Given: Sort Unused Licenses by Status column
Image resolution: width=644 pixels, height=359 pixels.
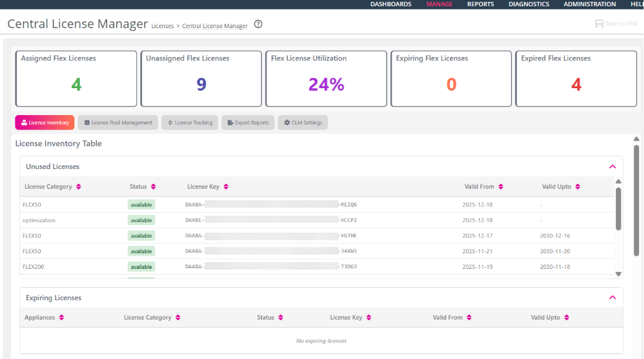Looking at the screenshot, I should [153, 186].
